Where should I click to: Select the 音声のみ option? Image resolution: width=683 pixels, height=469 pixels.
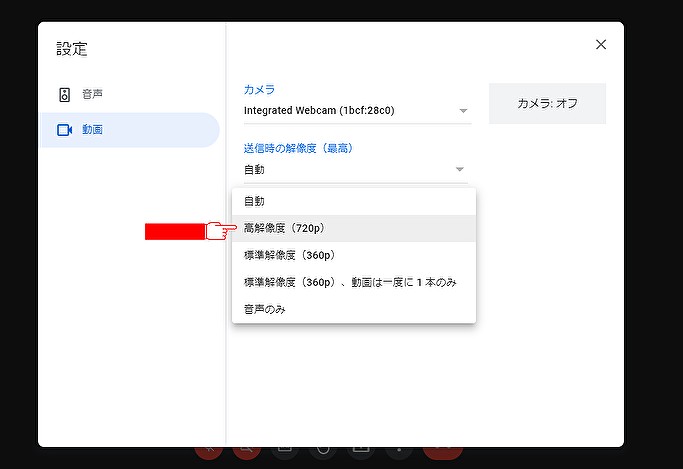[x=354, y=309]
